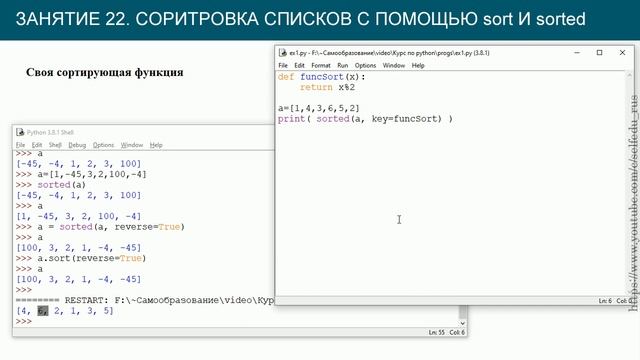Open Run menu in ex1.py editor
Screen dimensions: 640x360
pyautogui.click(x=342, y=65)
